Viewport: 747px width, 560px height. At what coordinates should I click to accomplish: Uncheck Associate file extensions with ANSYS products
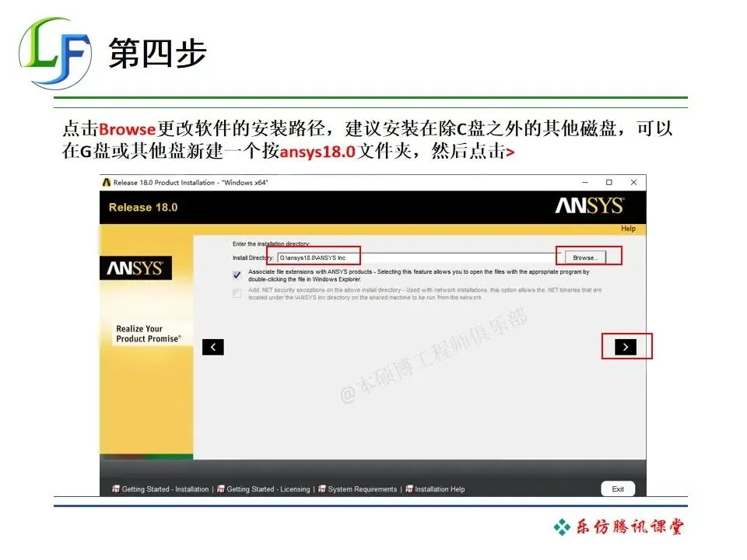coord(237,275)
